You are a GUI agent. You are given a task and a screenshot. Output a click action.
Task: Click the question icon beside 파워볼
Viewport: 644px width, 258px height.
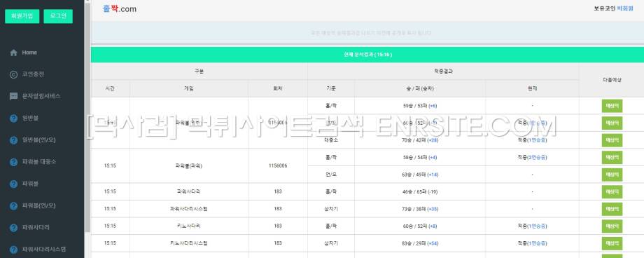[x=13, y=184]
